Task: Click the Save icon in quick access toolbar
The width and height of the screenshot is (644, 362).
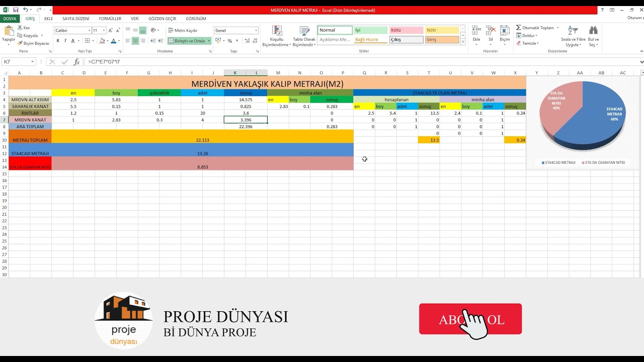Action: (x=16, y=10)
